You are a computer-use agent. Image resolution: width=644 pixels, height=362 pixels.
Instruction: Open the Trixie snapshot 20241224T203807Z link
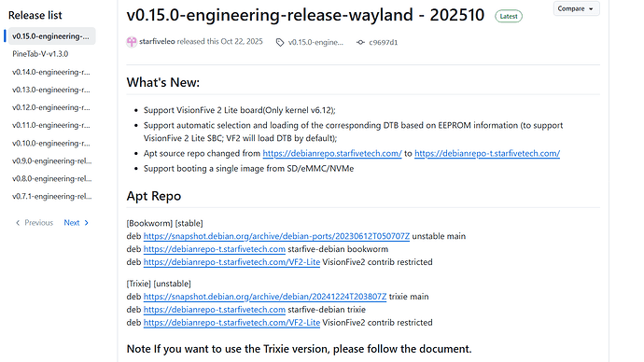265,297
